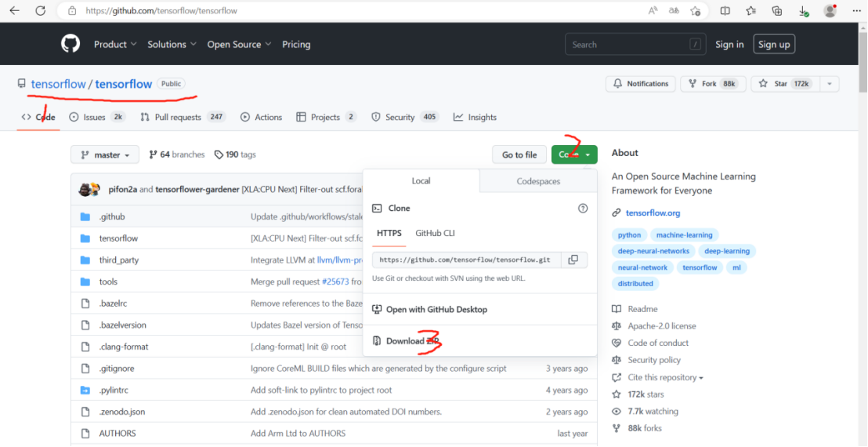Image resolution: width=868 pixels, height=447 pixels.
Task: Click the .github folder icon
Action: 85,216
